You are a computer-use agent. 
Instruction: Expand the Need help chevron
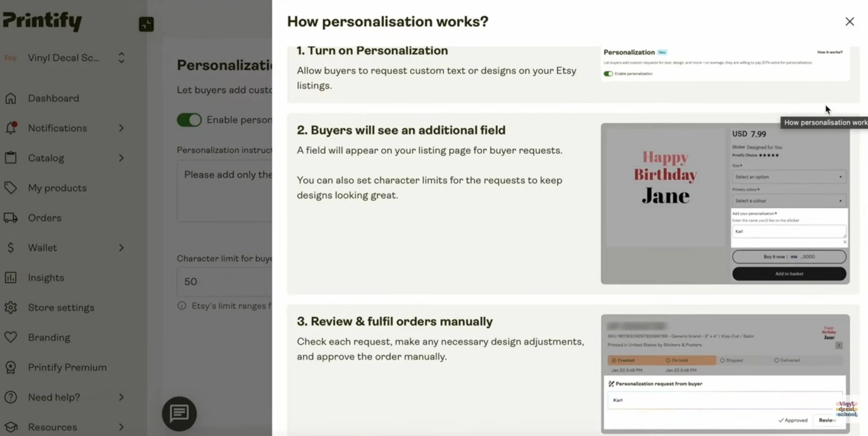click(121, 397)
